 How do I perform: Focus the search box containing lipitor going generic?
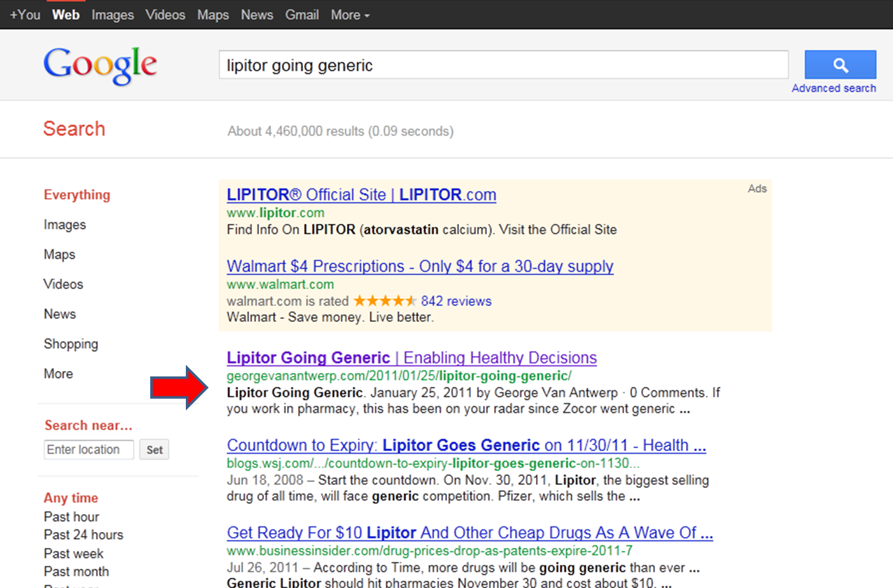pos(503,65)
